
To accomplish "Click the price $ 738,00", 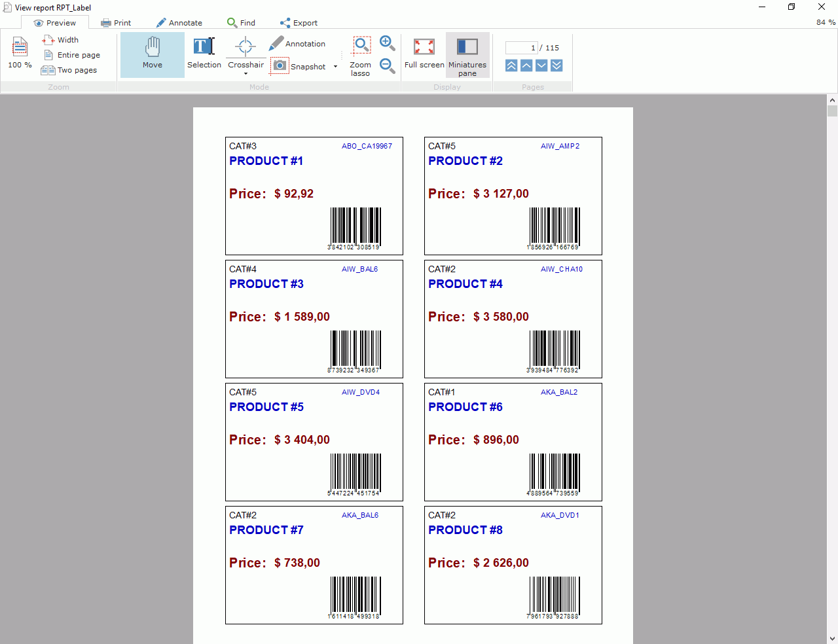I will 297,563.
